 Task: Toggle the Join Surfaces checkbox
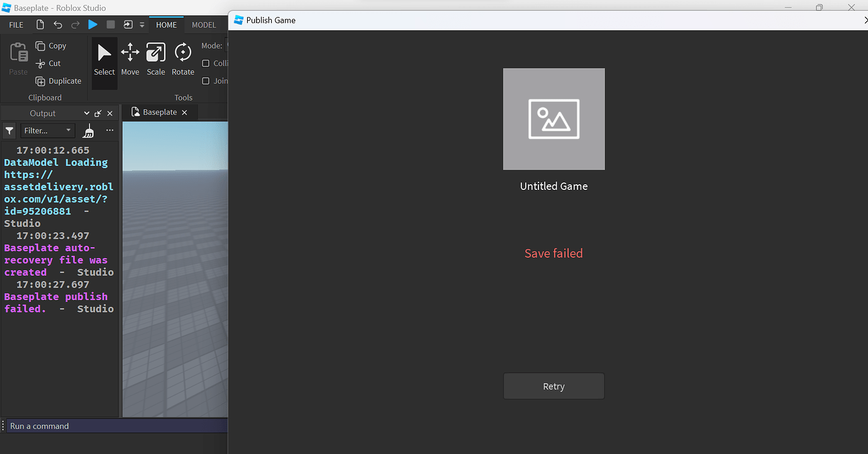pyautogui.click(x=206, y=80)
